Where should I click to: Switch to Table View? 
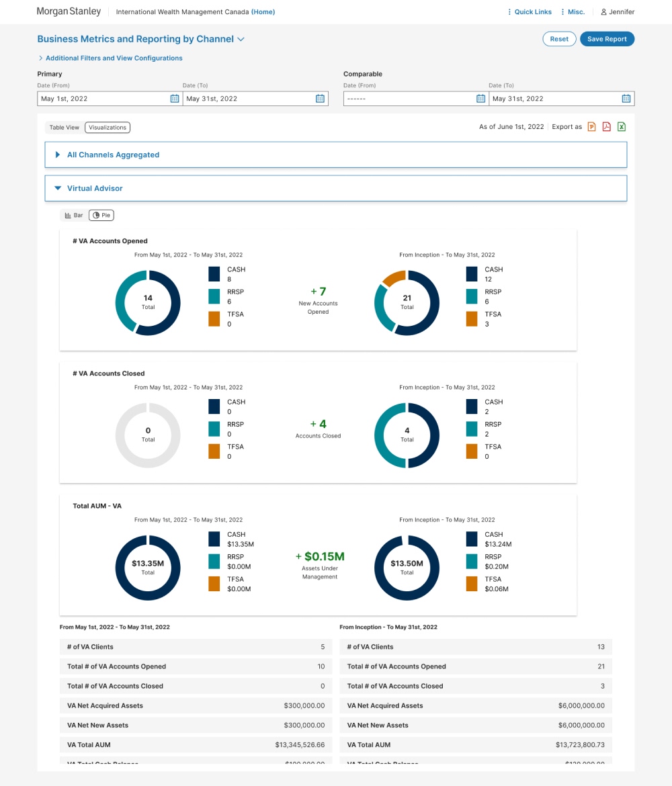click(65, 128)
